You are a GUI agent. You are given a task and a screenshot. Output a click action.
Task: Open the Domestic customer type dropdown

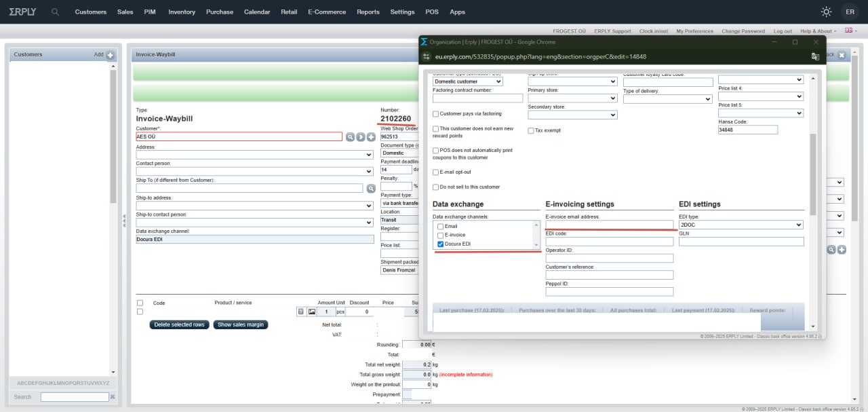point(468,81)
